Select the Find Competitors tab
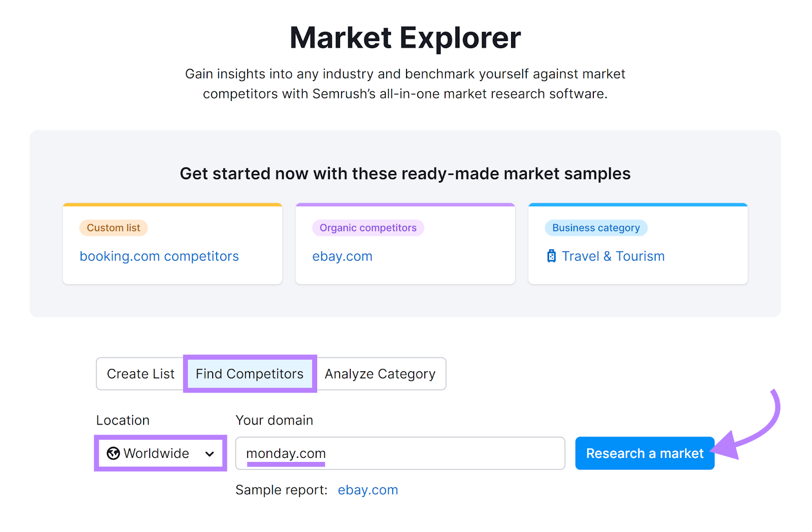Viewport: 812px width, 532px height. pos(249,374)
